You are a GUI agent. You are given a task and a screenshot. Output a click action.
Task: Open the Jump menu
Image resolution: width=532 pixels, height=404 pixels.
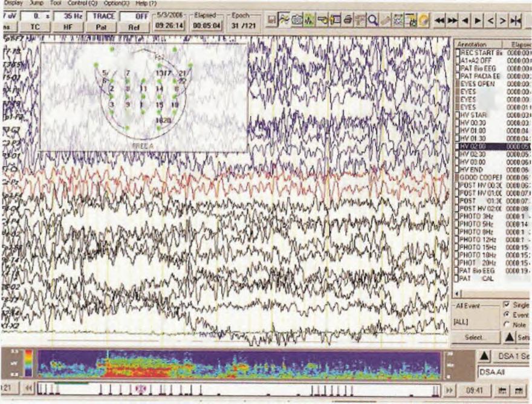point(36,3)
